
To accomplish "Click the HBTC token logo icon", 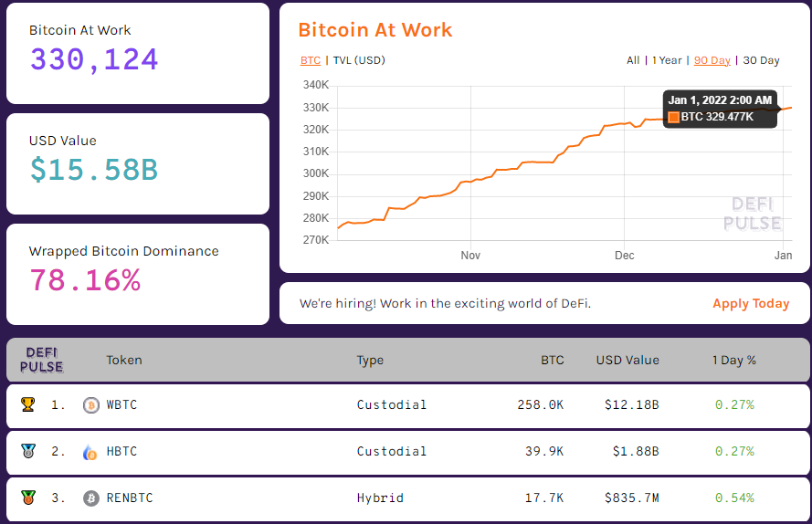I will [91, 451].
